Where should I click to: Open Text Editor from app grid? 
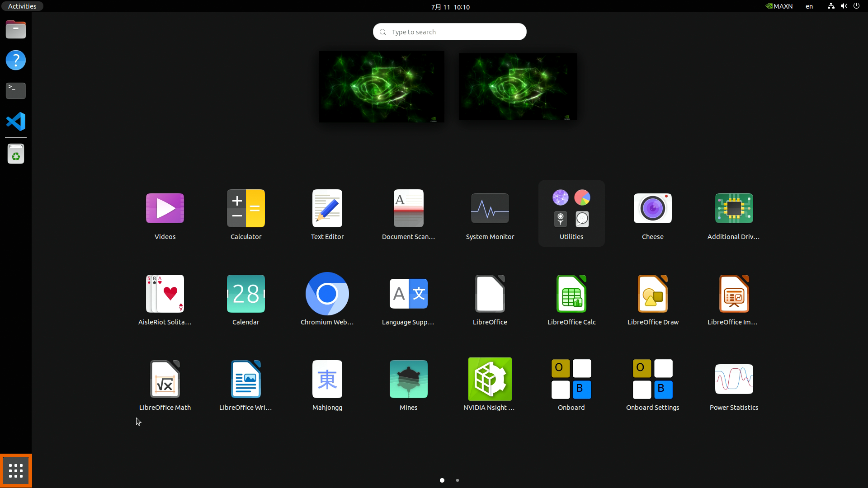tap(327, 208)
